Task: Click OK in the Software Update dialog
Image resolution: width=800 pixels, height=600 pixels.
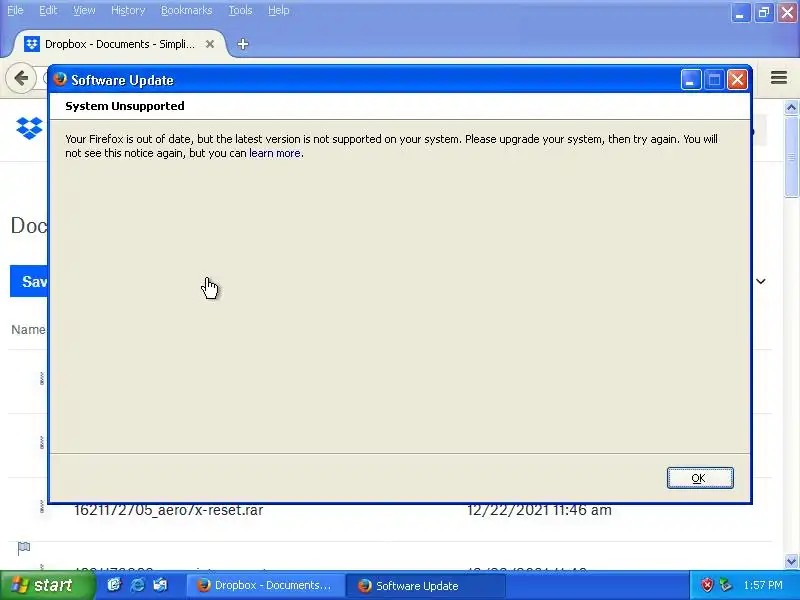Action: 700,478
